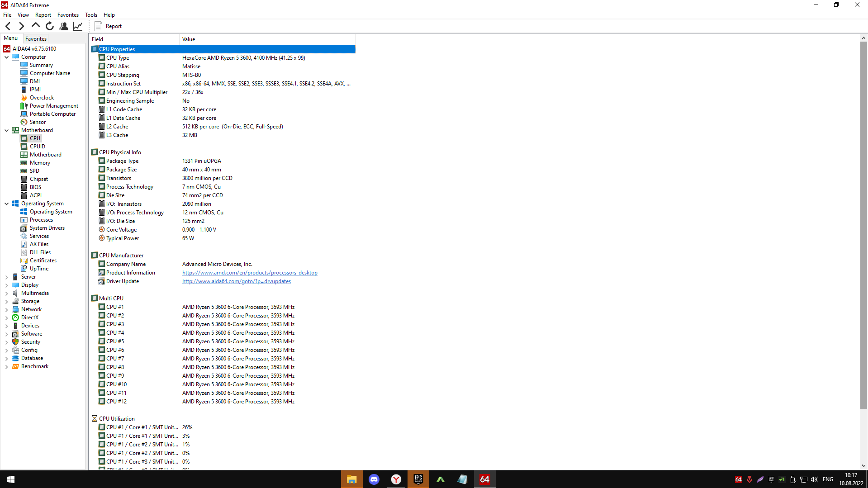Image resolution: width=868 pixels, height=488 pixels.
Task: Open Discord from the taskbar
Action: coord(374,479)
